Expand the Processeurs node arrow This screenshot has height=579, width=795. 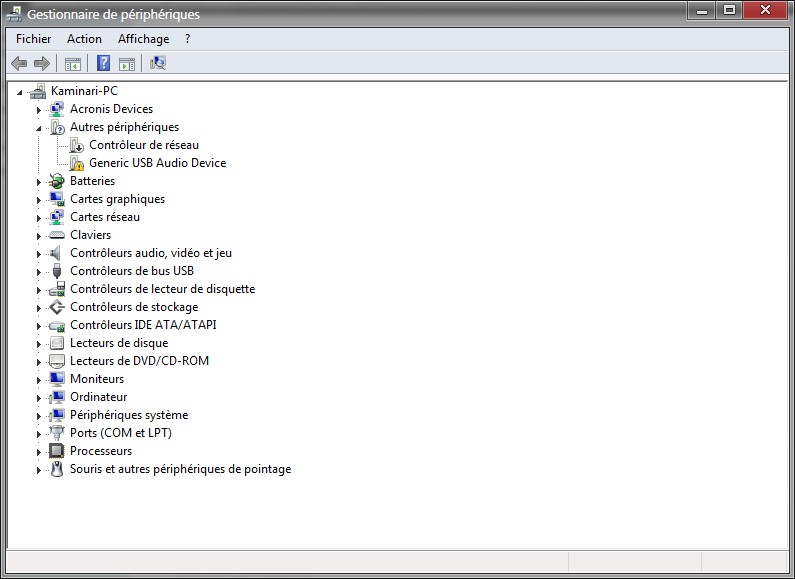point(39,452)
